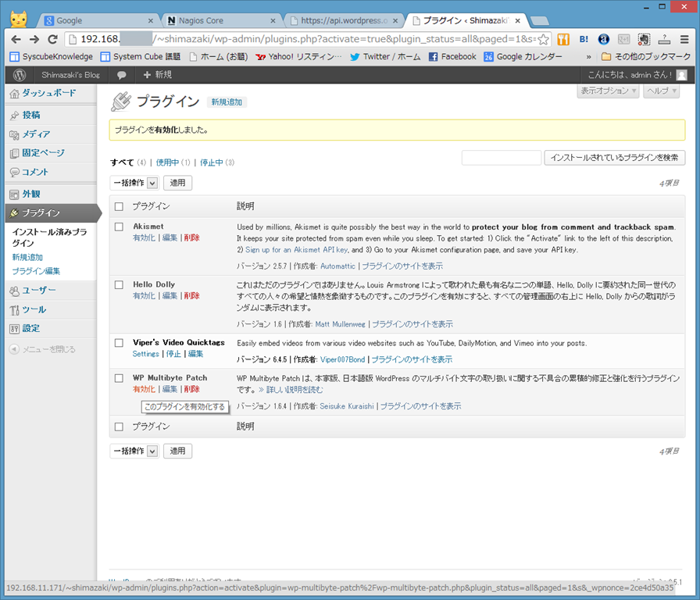Click the top 適用 apply button

177,183
